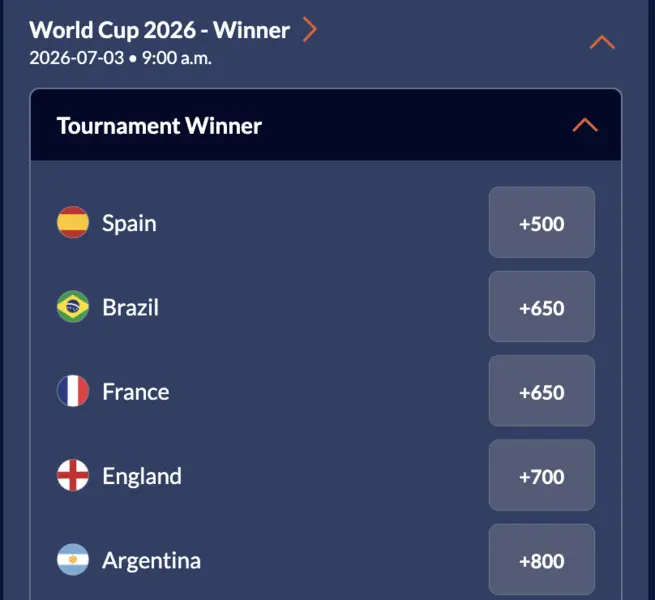The image size is (655, 600).
Task: Click the Argentina flag icon
Action: 73,560
